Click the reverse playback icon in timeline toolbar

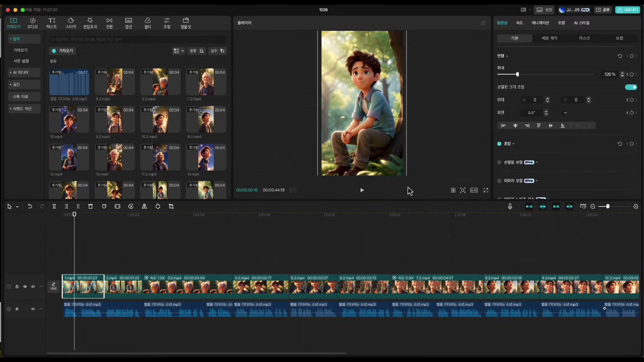coord(131,206)
